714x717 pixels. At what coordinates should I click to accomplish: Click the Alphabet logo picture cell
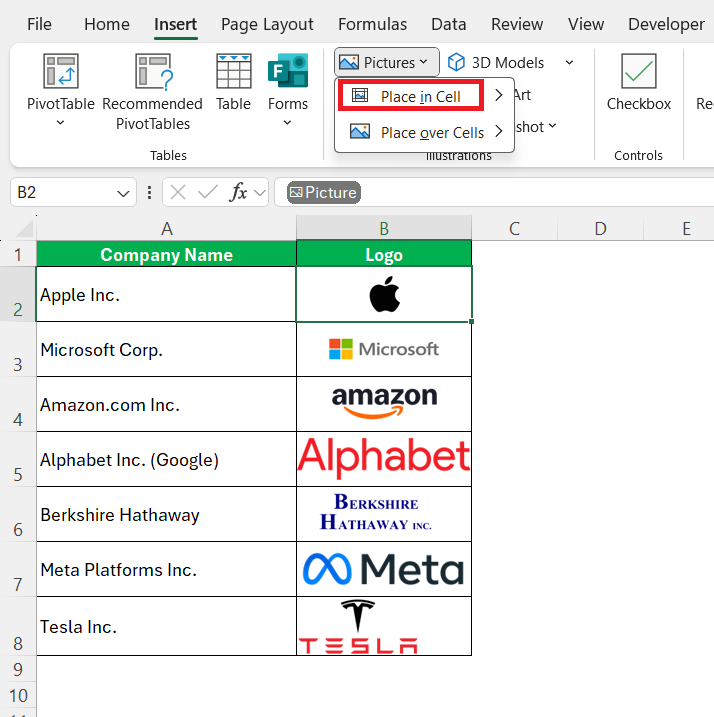[384, 459]
